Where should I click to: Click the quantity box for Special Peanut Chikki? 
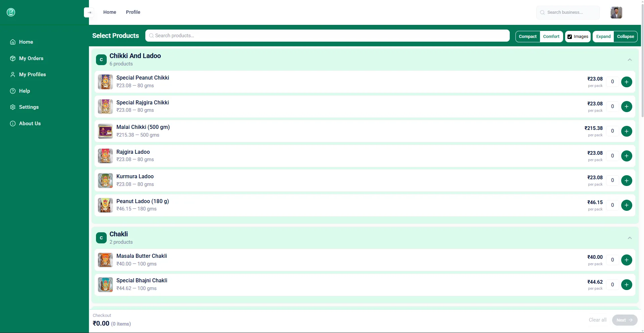612,82
